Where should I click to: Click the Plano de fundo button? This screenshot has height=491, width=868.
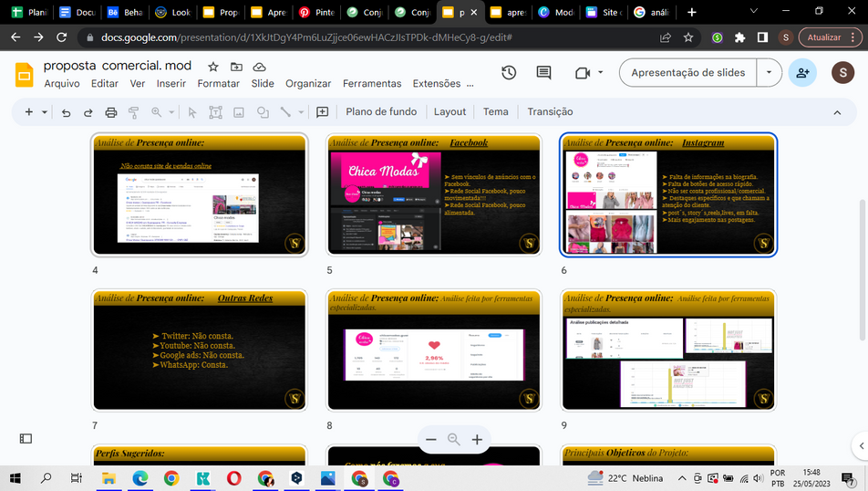(381, 112)
